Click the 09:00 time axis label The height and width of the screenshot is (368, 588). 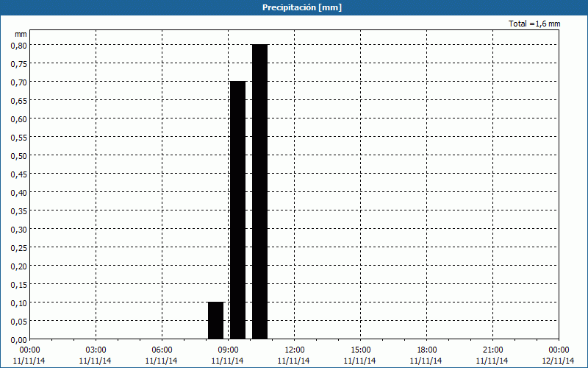click(x=228, y=350)
